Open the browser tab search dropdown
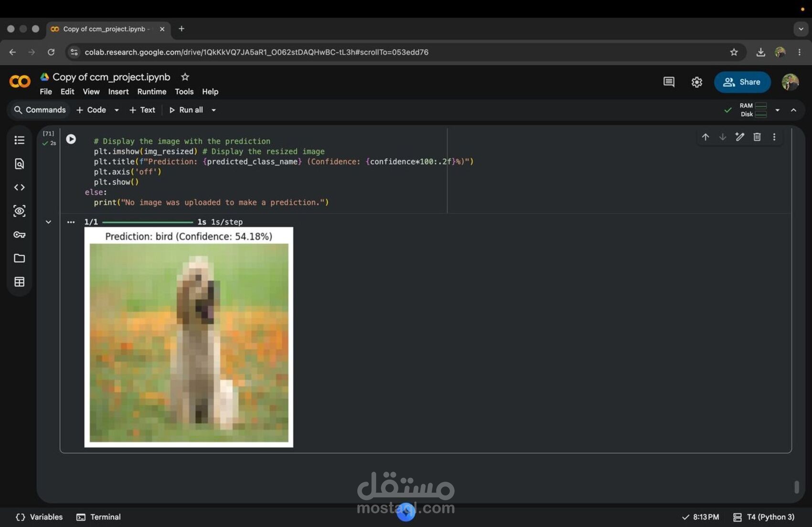The height and width of the screenshot is (527, 812). tap(801, 29)
